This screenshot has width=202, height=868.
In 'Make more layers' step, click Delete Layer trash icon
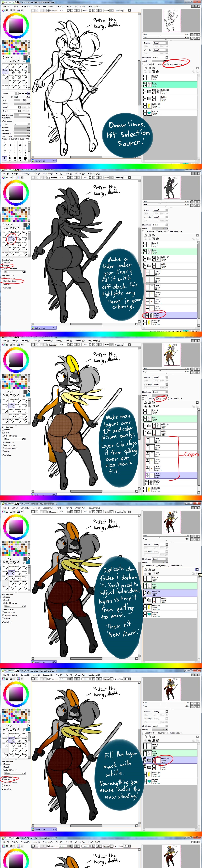coord(157,406)
